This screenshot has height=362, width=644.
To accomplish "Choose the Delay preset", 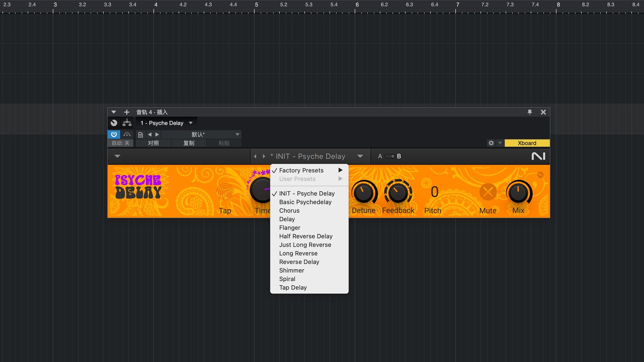I will click(309, 219).
